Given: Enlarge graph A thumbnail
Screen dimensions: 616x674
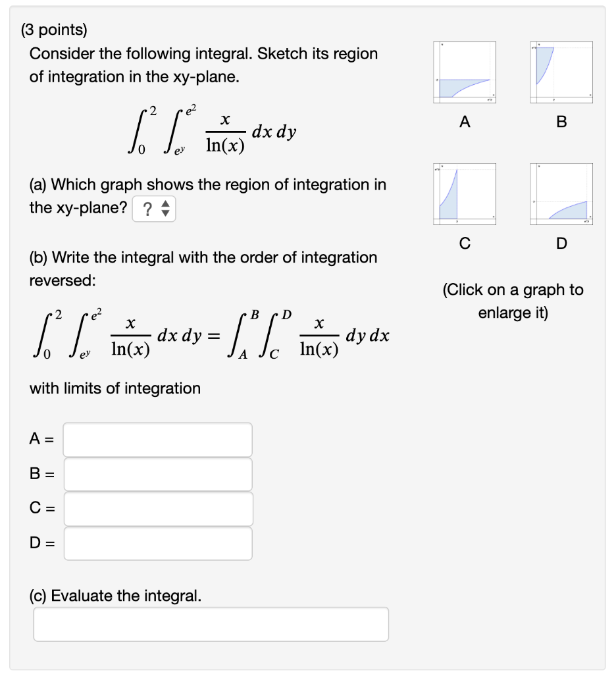Looking at the screenshot, I should pos(464,72).
